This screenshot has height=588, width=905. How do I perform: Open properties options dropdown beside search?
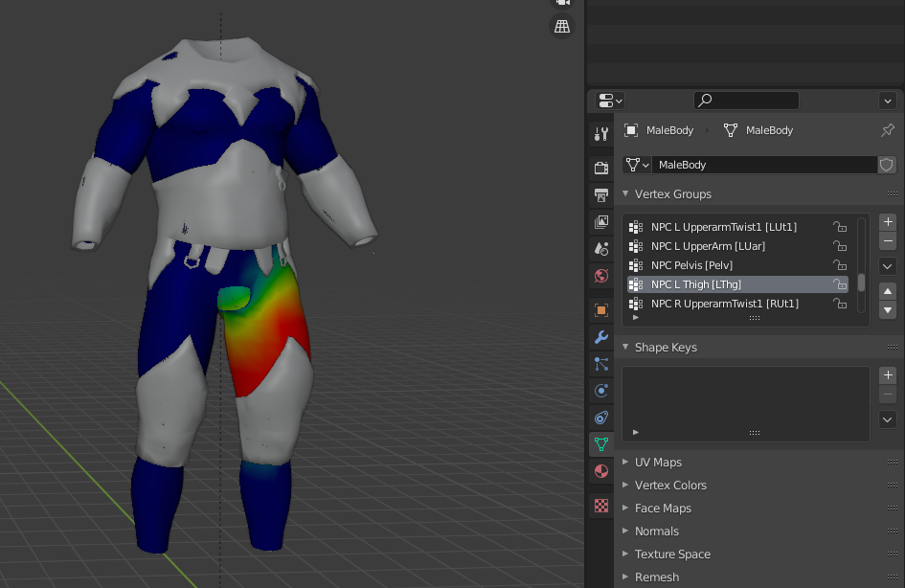[887, 101]
